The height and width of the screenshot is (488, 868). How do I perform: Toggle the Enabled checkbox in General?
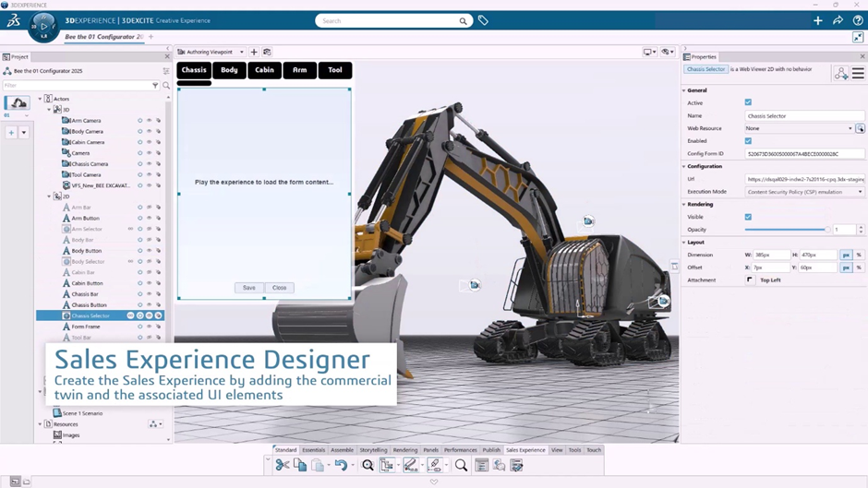pos(748,141)
